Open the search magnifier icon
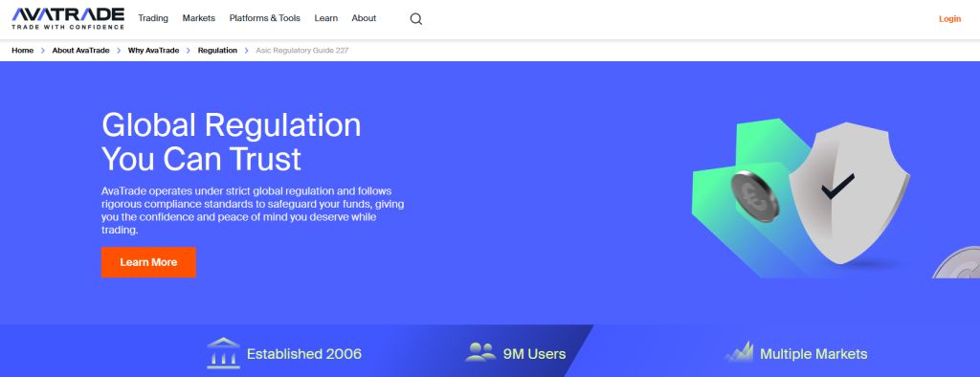The image size is (980, 377). click(x=416, y=19)
